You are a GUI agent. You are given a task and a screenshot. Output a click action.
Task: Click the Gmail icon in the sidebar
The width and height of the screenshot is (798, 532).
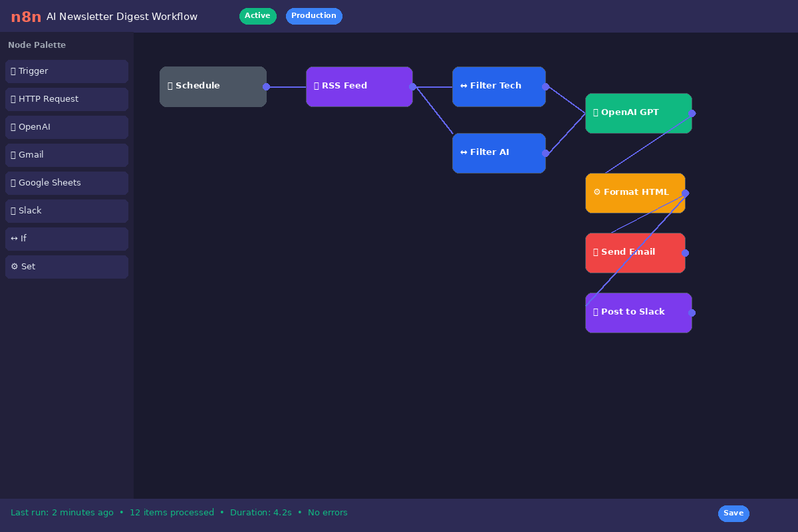12,155
